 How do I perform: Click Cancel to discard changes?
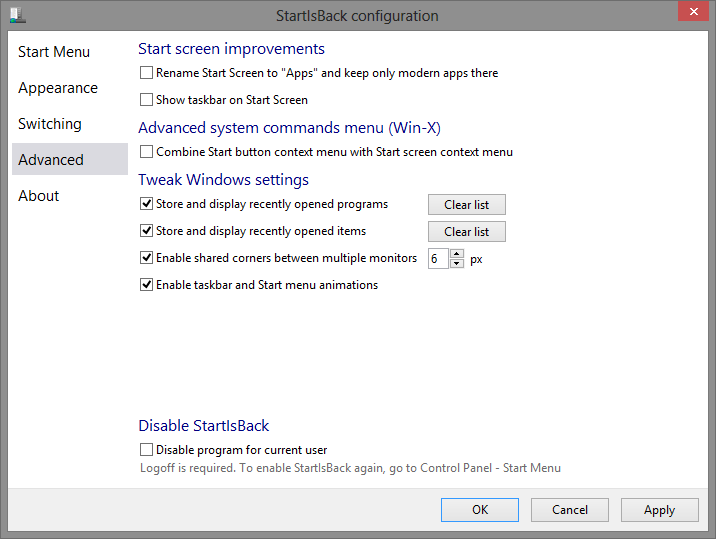pyautogui.click(x=570, y=510)
